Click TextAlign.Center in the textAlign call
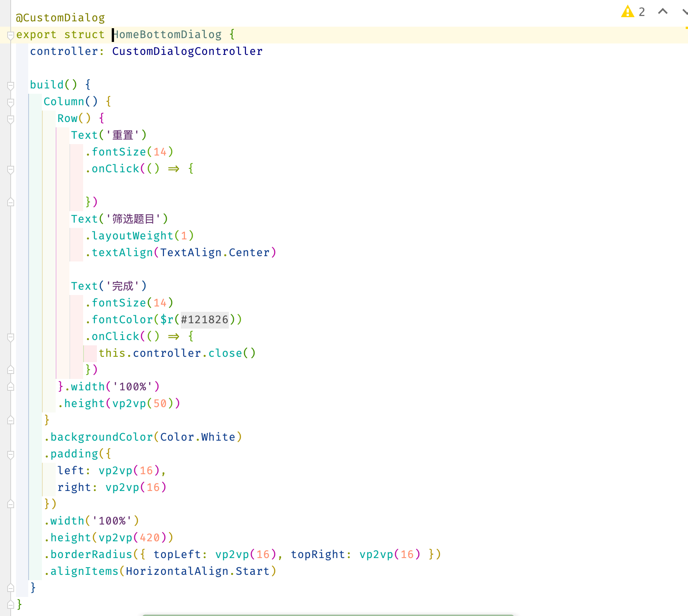 click(215, 253)
